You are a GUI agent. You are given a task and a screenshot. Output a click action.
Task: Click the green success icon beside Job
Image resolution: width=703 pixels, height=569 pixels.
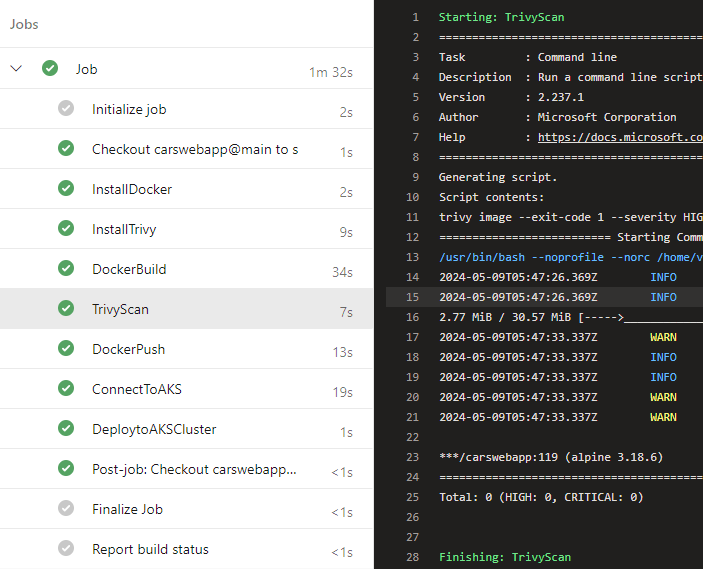click(50, 69)
